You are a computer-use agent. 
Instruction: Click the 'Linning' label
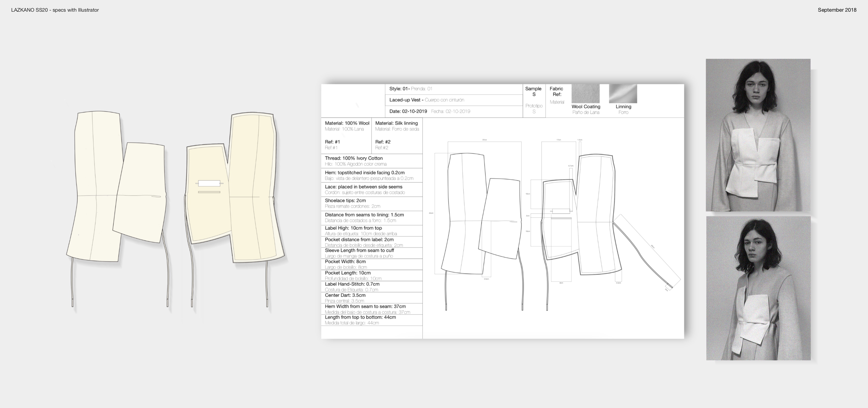[x=623, y=107]
